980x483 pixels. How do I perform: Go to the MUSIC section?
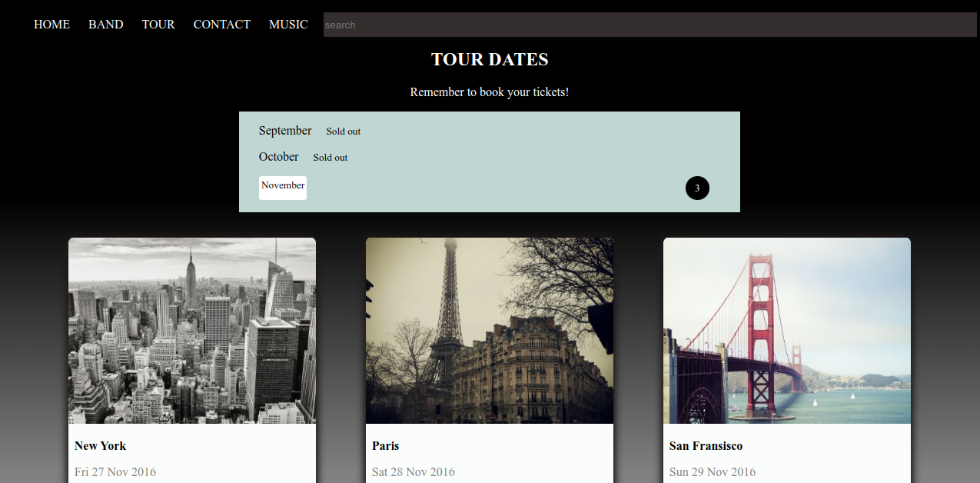click(288, 24)
